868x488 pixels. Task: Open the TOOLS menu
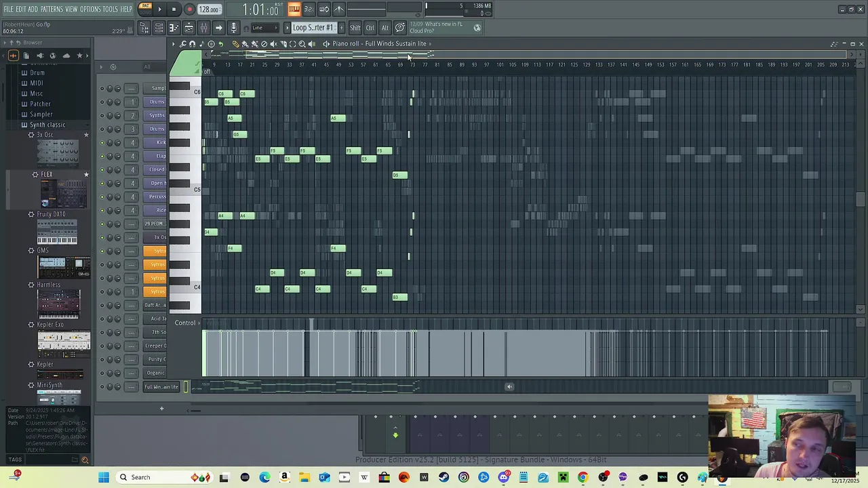click(110, 9)
